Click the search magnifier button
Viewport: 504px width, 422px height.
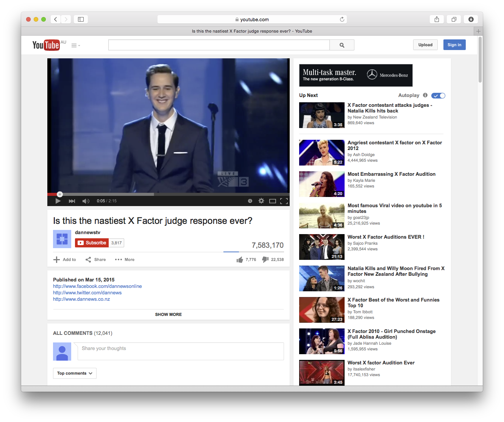click(x=342, y=45)
